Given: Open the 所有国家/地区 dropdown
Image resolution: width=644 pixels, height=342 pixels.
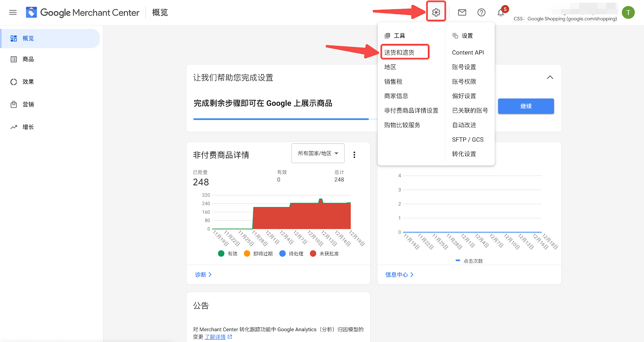Looking at the screenshot, I should [x=318, y=153].
